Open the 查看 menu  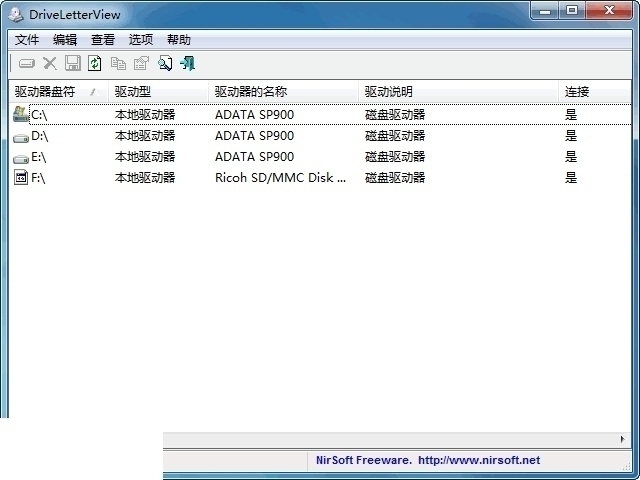click(x=103, y=40)
